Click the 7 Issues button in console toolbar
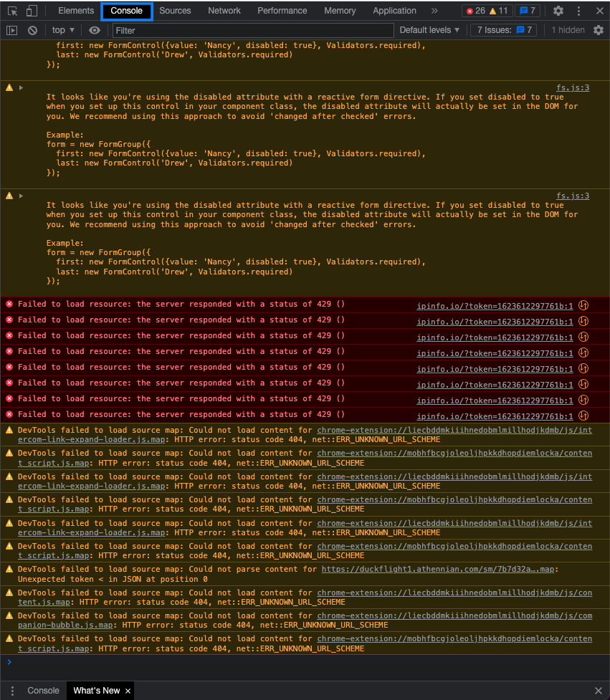The width and height of the screenshot is (610, 700). [504, 30]
